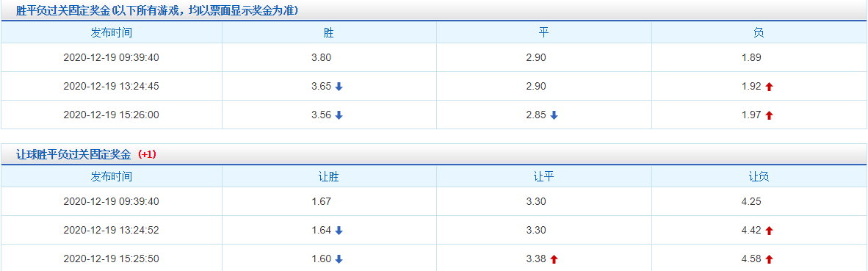The image size is (868, 271).
Task: Click the blue down arrow next to 2.85
Action: pos(554,115)
